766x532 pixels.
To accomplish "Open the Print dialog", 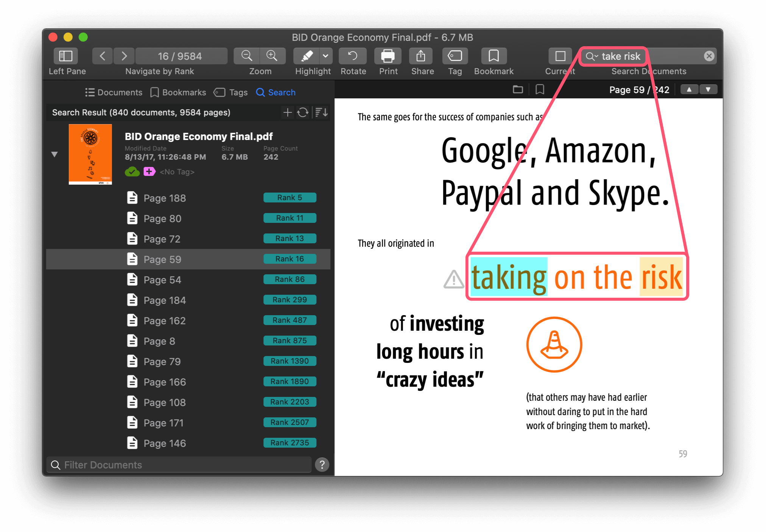I will pyautogui.click(x=388, y=56).
